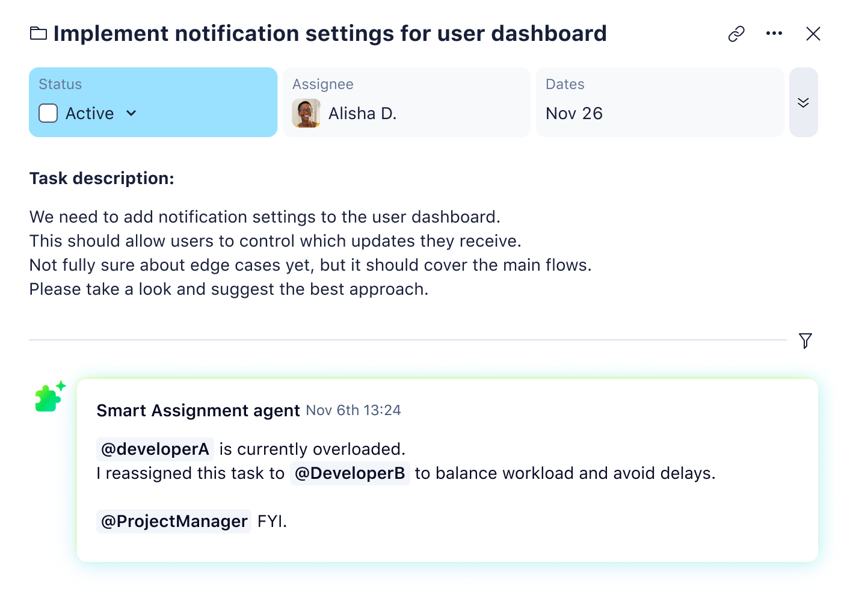Click Alisha D.'s profile avatar
The height and width of the screenshot is (616, 847).
(306, 113)
